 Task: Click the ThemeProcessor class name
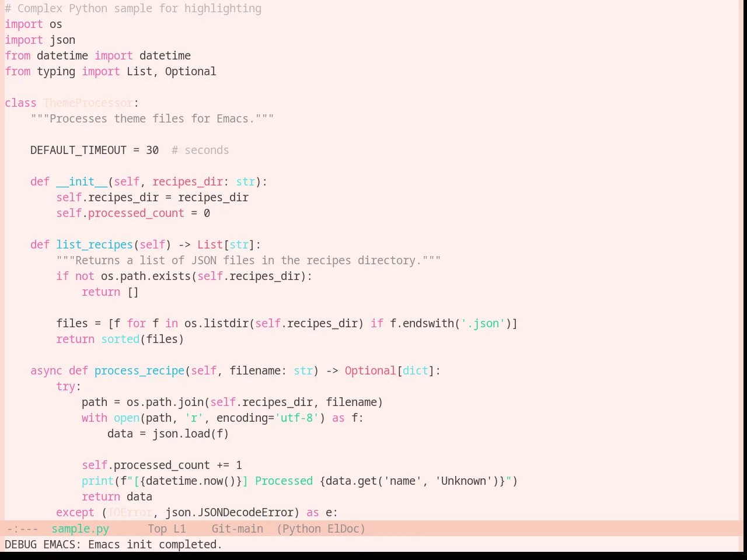click(88, 103)
